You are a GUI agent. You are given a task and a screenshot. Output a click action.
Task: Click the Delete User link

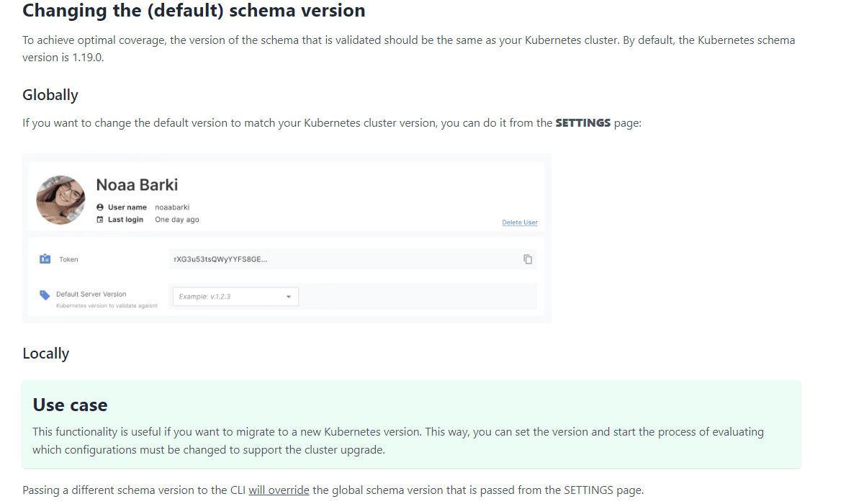tap(519, 222)
